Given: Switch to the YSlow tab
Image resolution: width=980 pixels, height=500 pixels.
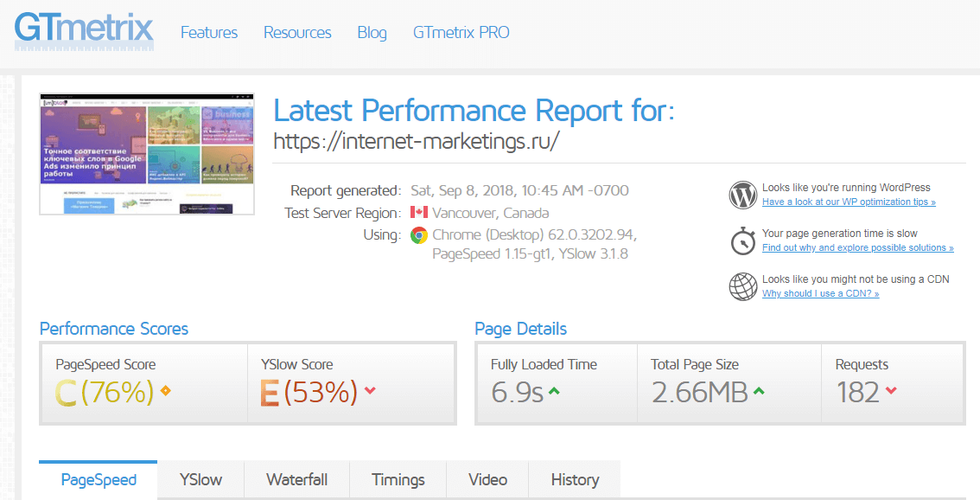Looking at the screenshot, I should click(x=200, y=479).
